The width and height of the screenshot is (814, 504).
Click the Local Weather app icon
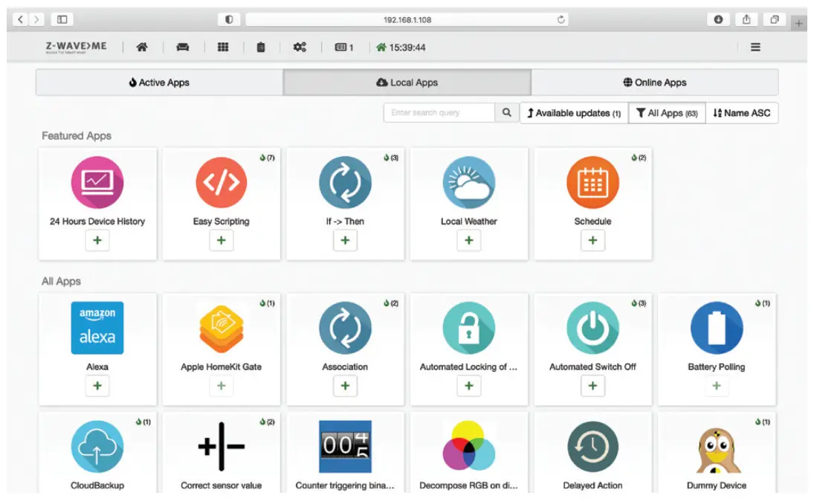point(469,182)
